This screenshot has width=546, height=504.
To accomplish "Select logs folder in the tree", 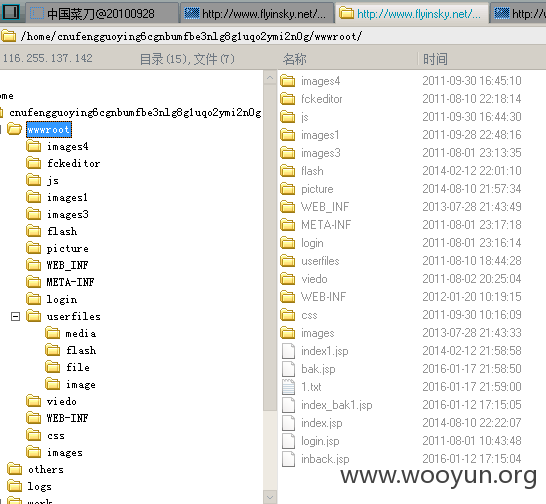I will 39,486.
